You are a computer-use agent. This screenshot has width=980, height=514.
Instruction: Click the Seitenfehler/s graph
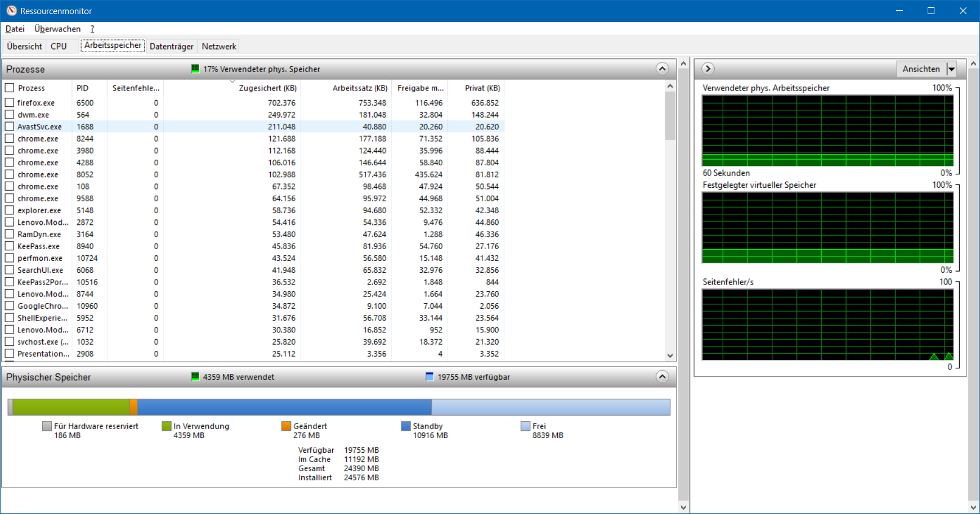coord(827,325)
